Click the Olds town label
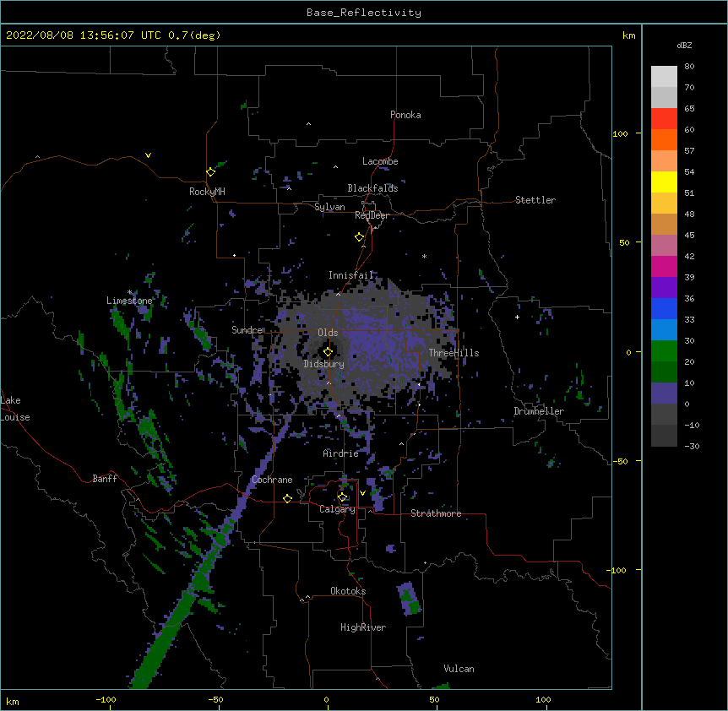This screenshot has height=711, width=728. (x=328, y=333)
